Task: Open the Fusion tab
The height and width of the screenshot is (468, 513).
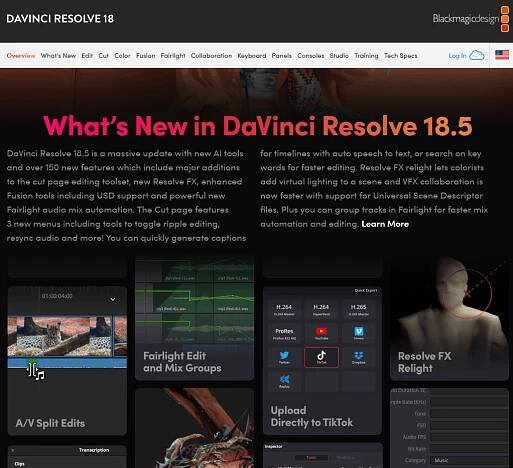Action: (145, 56)
